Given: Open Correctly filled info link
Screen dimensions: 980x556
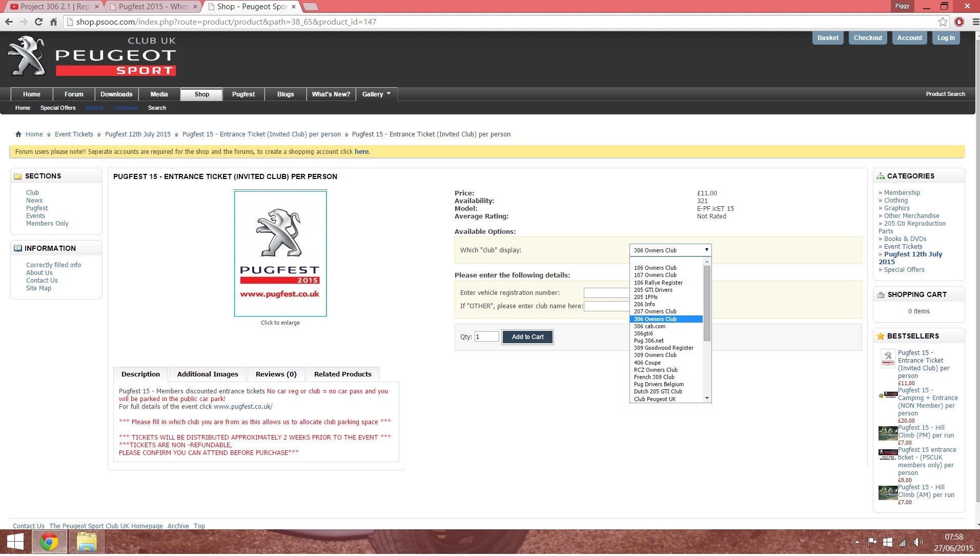Looking at the screenshot, I should click(53, 265).
